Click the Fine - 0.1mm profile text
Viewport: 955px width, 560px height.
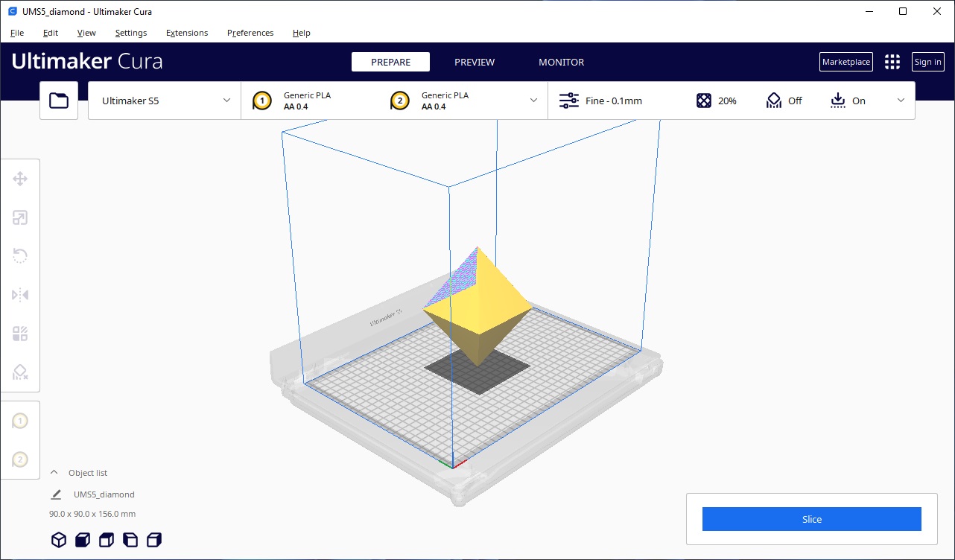pyautogui.click(x=614, y=101)
